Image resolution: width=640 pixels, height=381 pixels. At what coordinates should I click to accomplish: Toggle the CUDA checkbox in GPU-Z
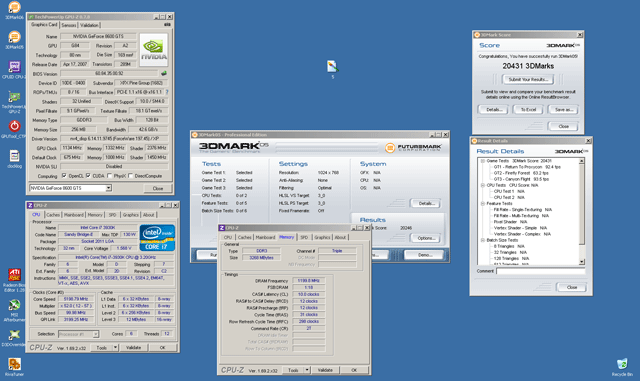click(x=88, y=176)
